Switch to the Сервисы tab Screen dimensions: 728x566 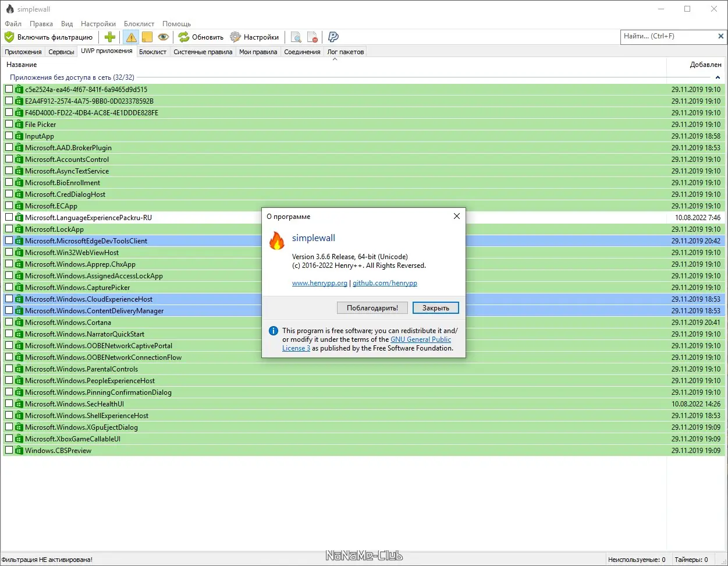click(x=61, y=52)
